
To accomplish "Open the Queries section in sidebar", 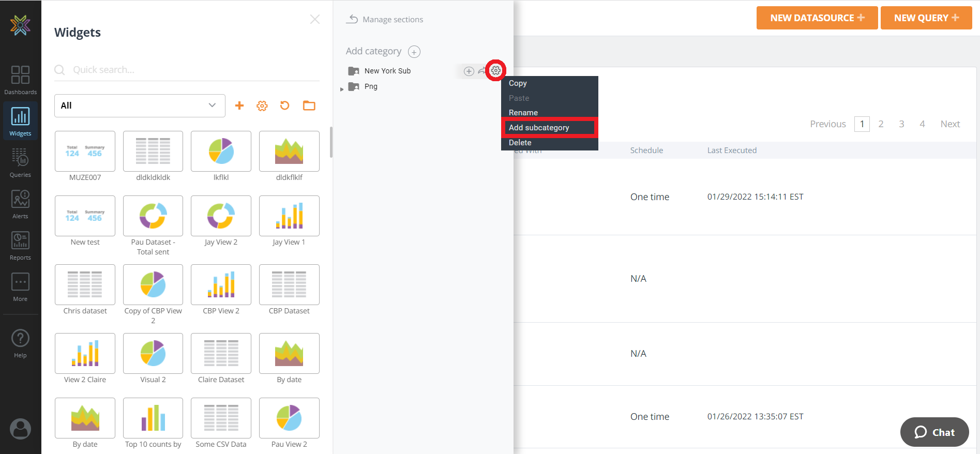I will 20,162.
